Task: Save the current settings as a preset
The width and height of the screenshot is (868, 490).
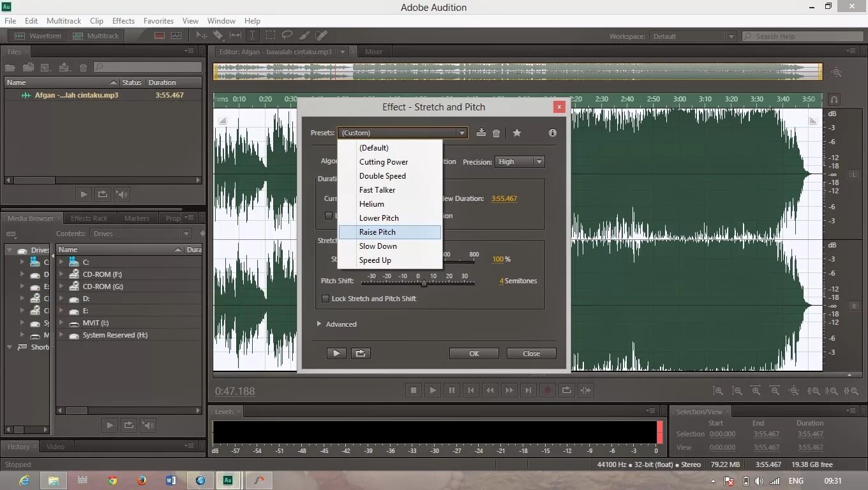Action: (481, 133)
